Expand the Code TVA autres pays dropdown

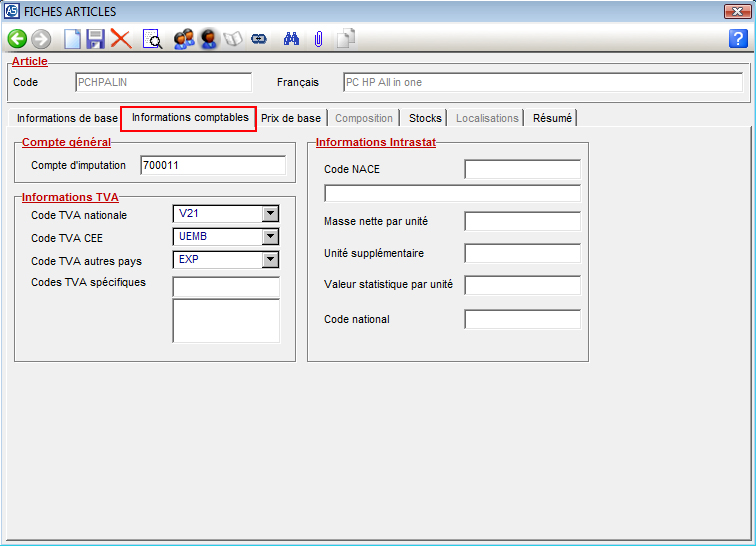click(269, 260)
